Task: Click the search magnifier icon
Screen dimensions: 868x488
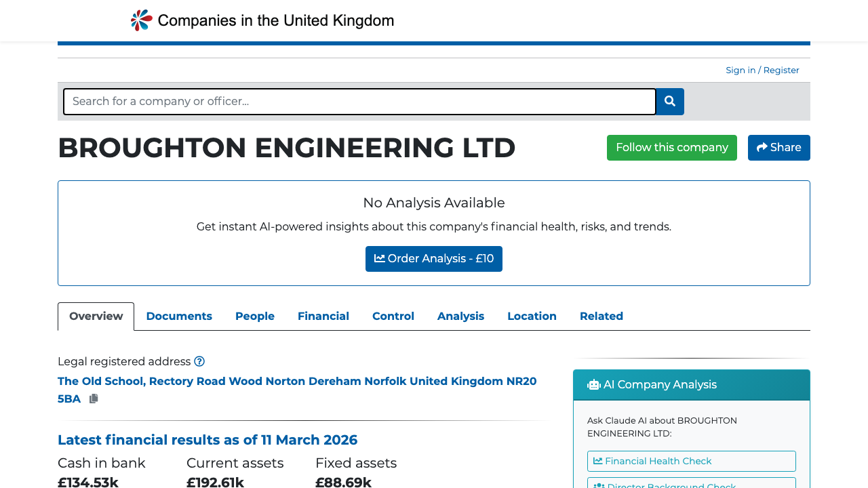Action: (x=669, y=101)
